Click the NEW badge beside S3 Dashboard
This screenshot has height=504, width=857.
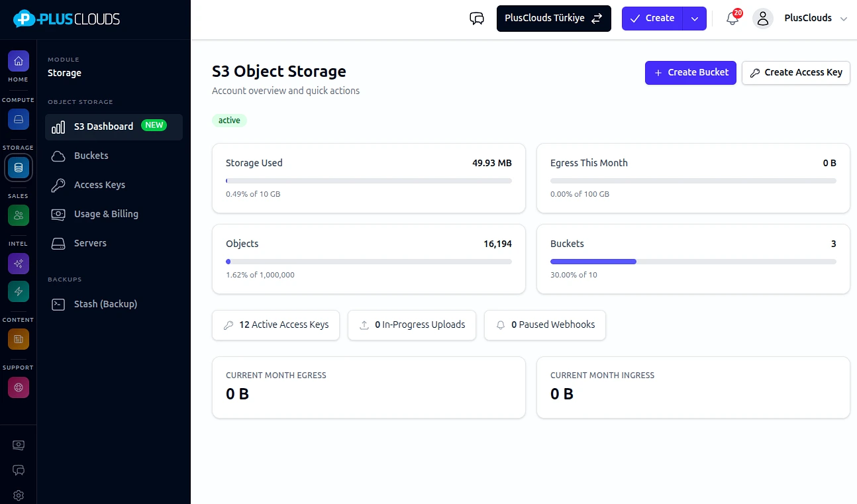pos(154,125)
